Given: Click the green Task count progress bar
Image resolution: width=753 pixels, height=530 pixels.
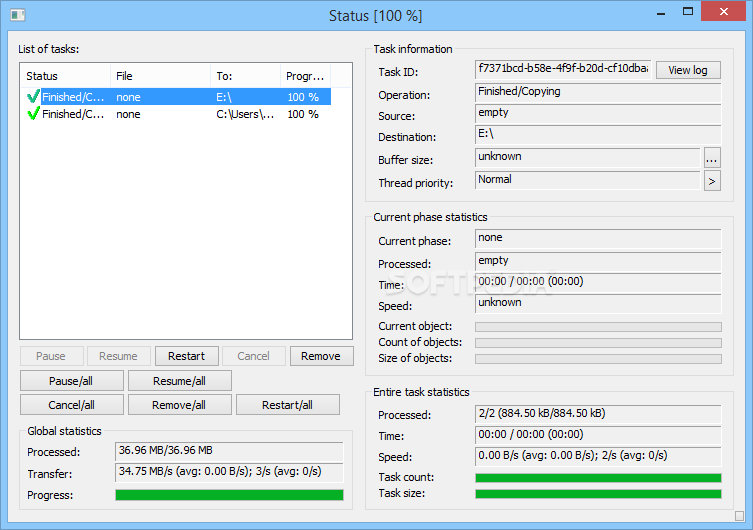Looking at the screenshot, I should (x=598, y=478).
